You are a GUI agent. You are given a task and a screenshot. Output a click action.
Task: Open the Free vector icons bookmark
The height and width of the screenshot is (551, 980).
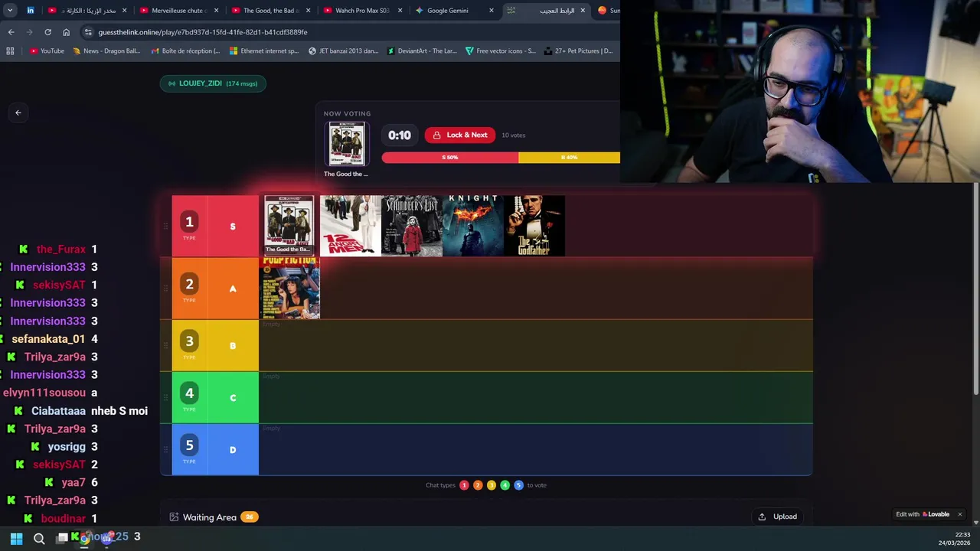coord(501,51)
